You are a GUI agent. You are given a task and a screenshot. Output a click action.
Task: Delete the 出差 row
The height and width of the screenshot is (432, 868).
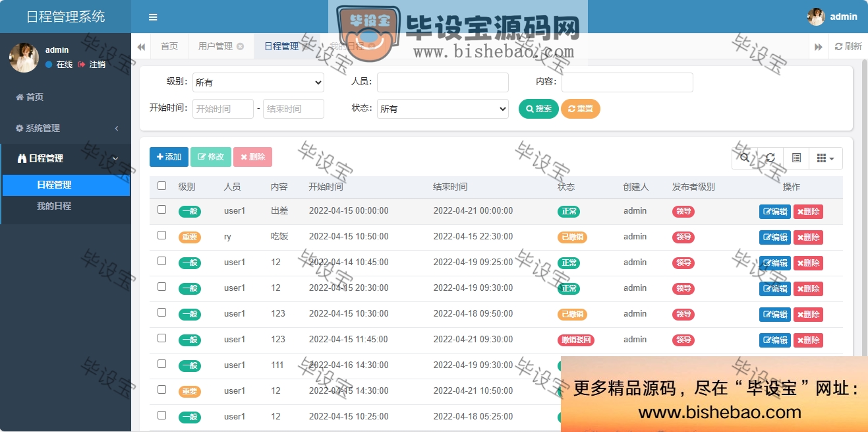(808, 212)
